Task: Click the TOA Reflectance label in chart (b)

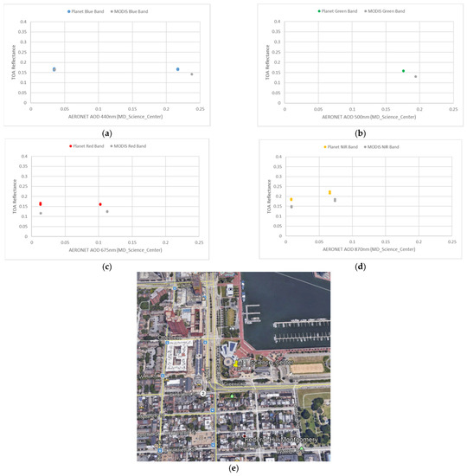Action: point(267,62)
